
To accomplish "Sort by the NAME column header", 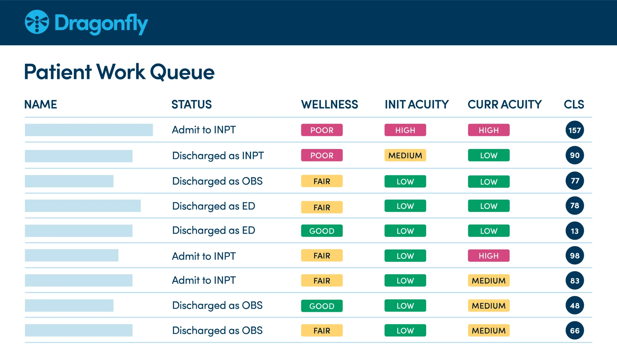I will pyautogui.click(x=40, y=104).
